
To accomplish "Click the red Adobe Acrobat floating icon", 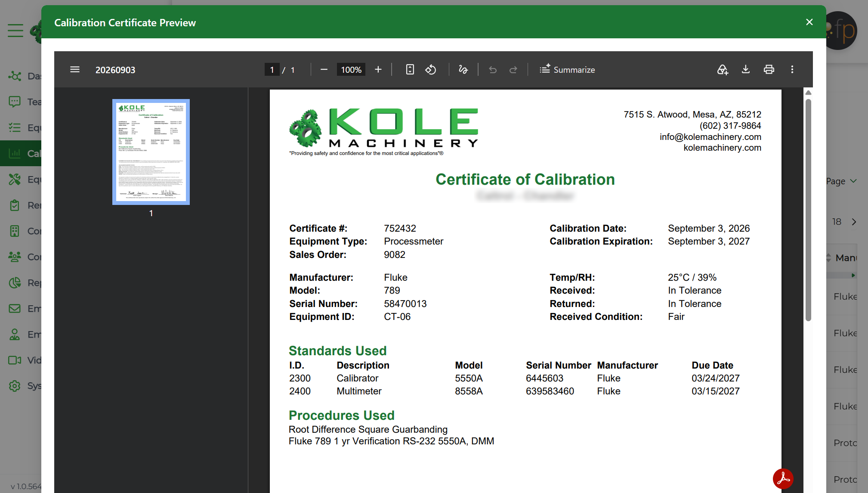I will [x=783, y=478].
